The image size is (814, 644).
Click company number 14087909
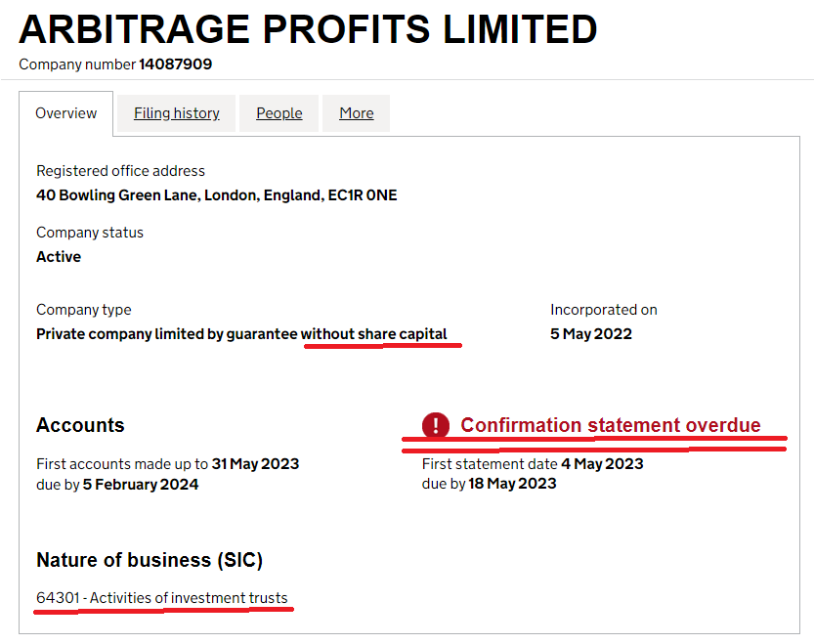coord(176,64)
